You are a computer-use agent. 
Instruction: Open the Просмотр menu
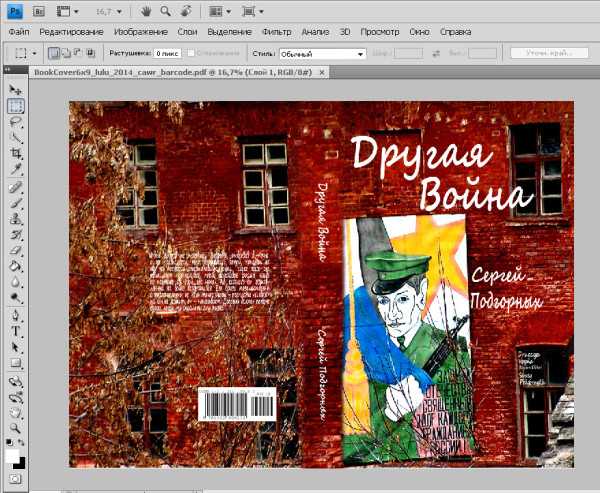(380, 32)
